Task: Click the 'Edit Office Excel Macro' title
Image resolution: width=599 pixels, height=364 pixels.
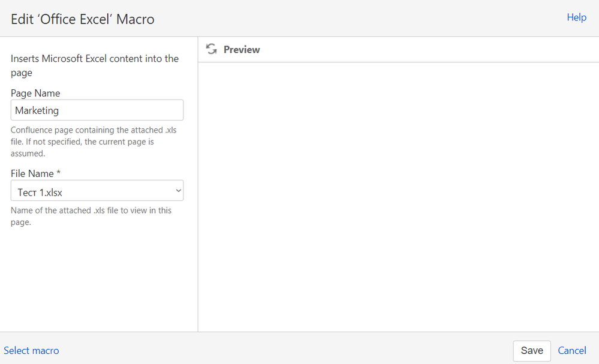Action: tap(83, 19)
